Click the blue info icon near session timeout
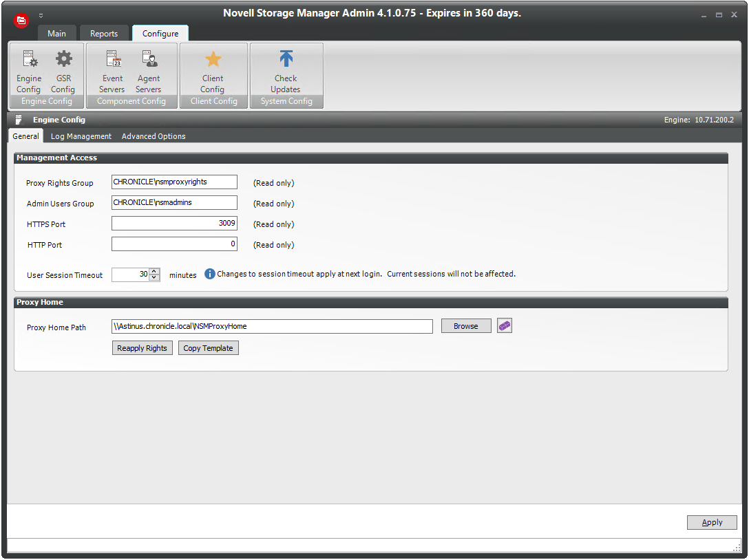 [x=210, y=274]
